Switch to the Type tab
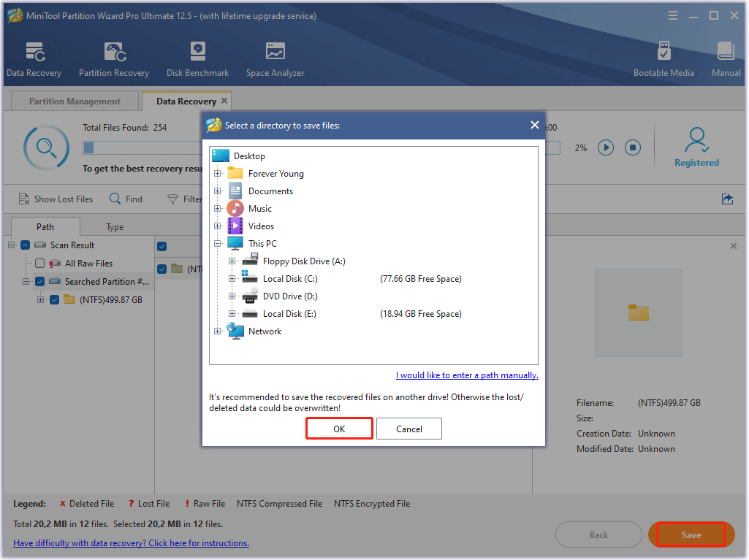This screenshot has width=749, height=560. click(115, 227)
